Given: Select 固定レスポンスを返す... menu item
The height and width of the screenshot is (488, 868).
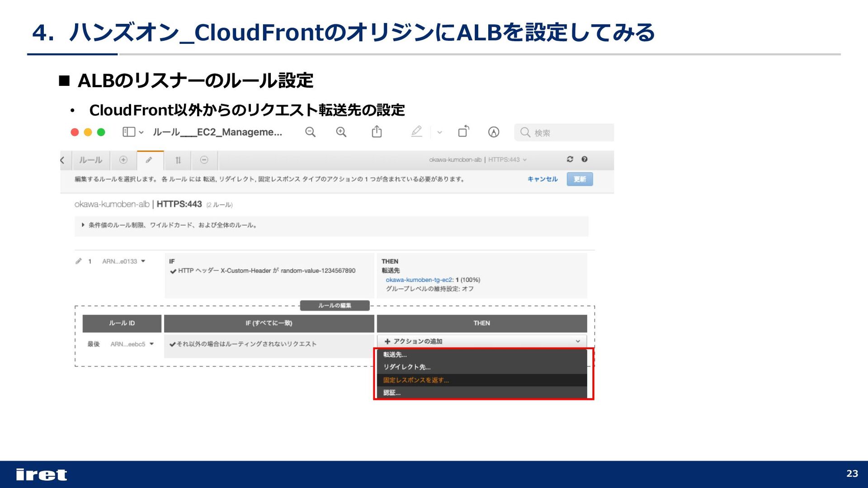Looking at the screenshot, I should point(482,380).
